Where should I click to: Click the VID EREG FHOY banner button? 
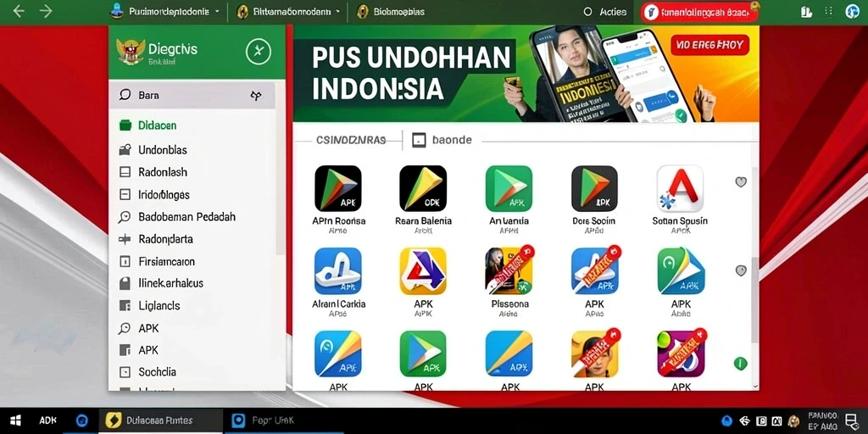pyautogui.click(x=709, y=46)
